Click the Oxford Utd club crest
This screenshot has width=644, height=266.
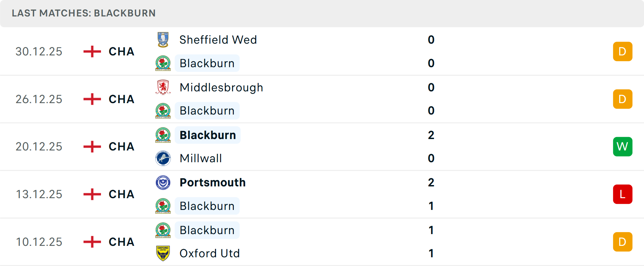pos(163,253)
